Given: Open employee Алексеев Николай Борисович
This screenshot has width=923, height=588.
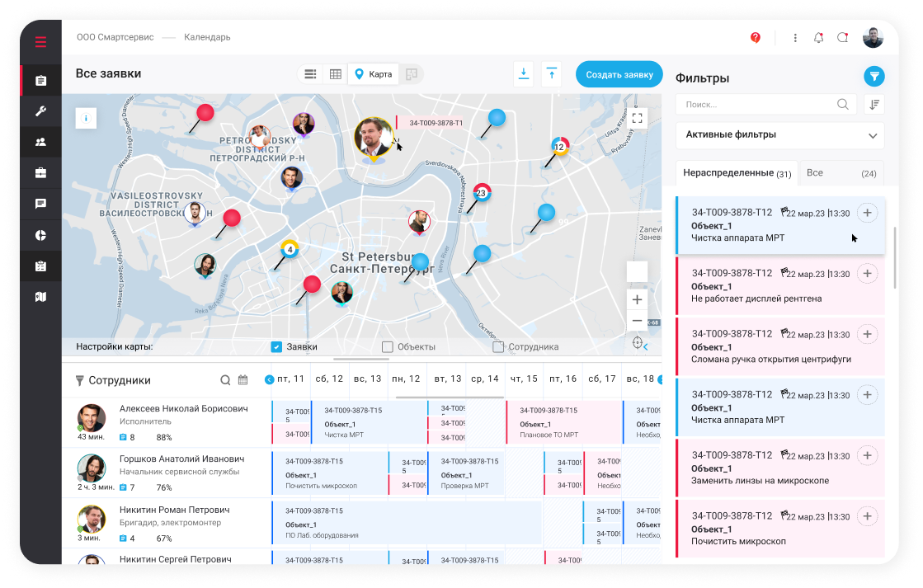Looking at the screenshot, I should (183, 408).
